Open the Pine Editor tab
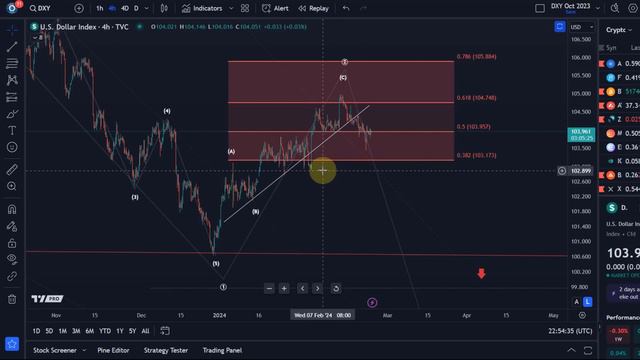Screen dimensions: 640x360 coord(113,350)
